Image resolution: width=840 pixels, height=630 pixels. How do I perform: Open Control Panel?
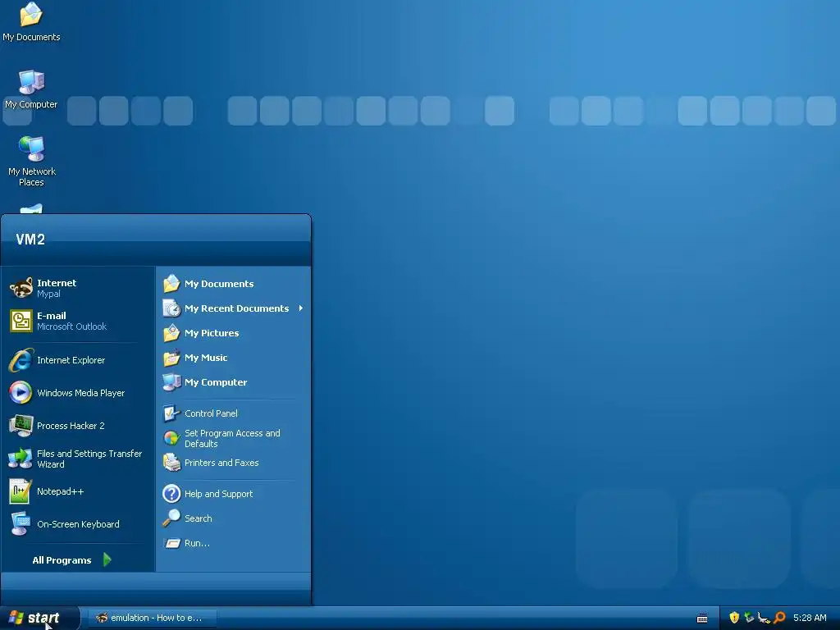234,413
